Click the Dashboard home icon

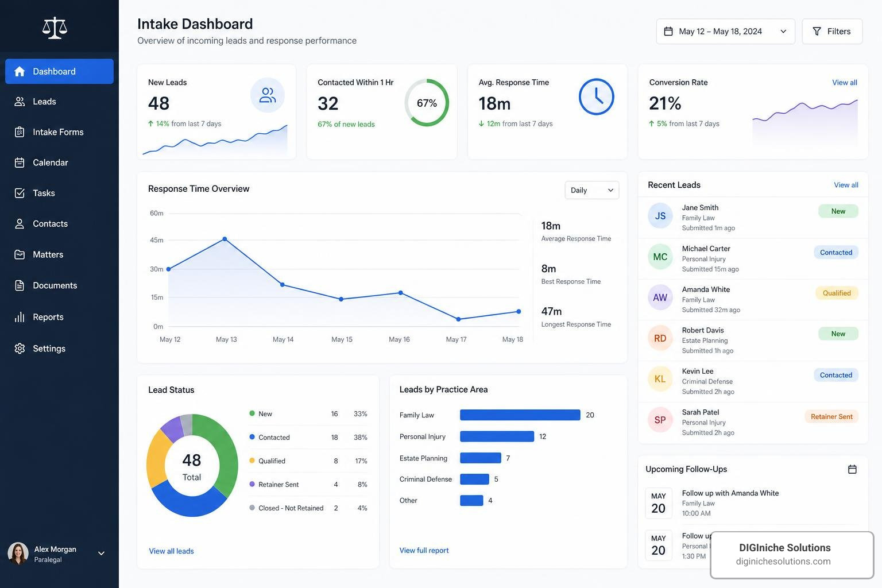[20, 71]
